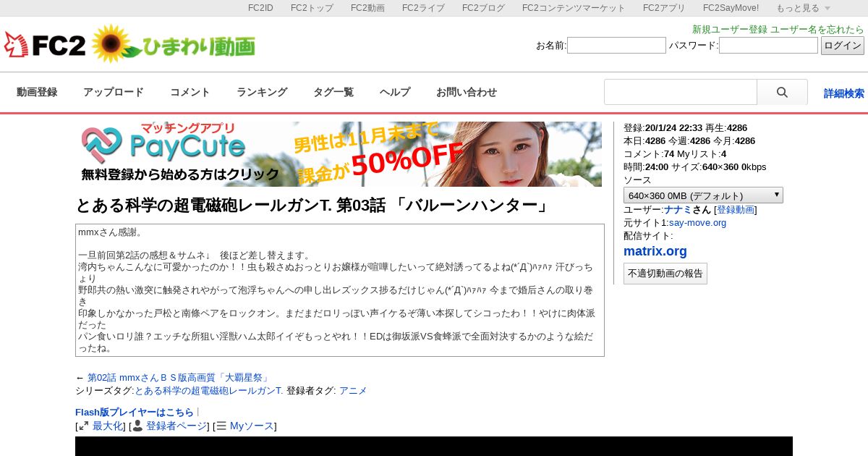This screenshot has width=868, height=456.
Task: Click the PayCute banner advertisement
Action: [x=339, y=154]
